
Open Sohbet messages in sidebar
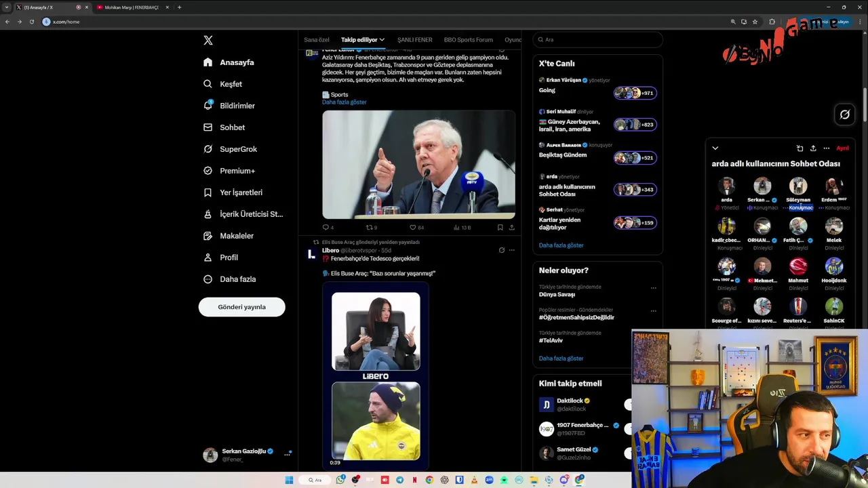click(x=224, y=127)
